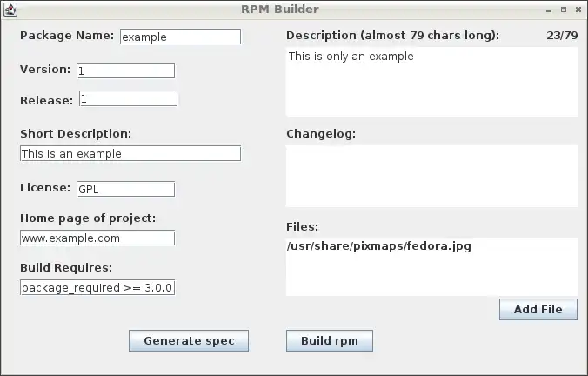588x376 pixels.
Task: Click the Home page of project label
Action: coord(88,218)
